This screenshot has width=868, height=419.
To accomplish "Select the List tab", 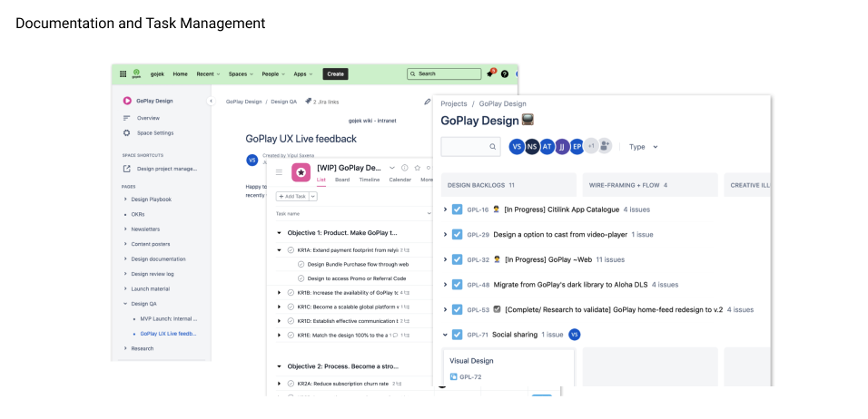I will 321,180.
